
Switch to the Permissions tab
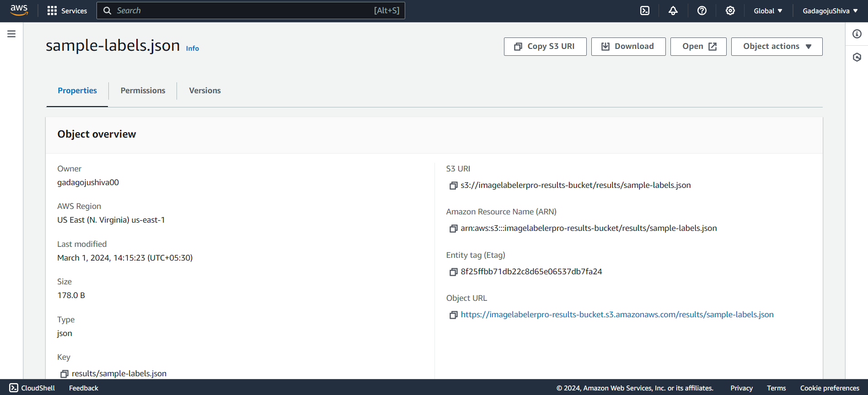point(143,91)
